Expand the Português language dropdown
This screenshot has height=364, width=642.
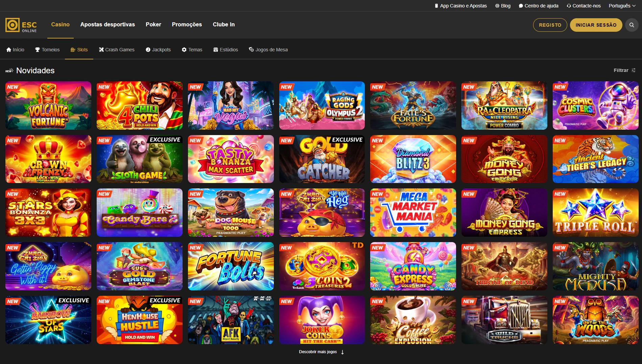pos(622,6)
